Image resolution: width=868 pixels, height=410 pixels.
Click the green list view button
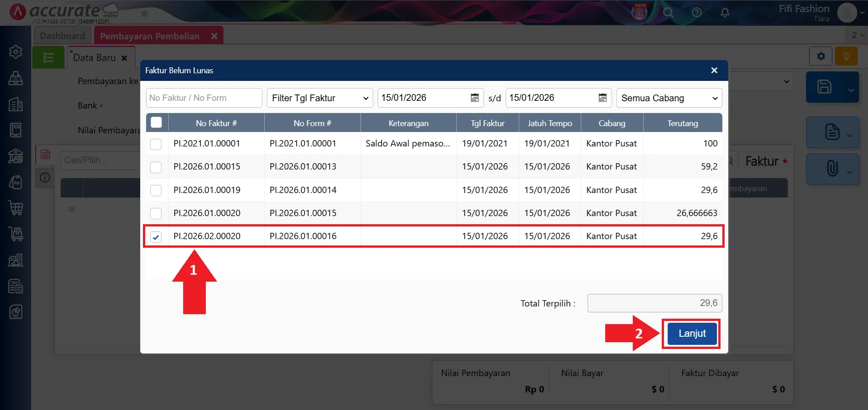(48, 58)
